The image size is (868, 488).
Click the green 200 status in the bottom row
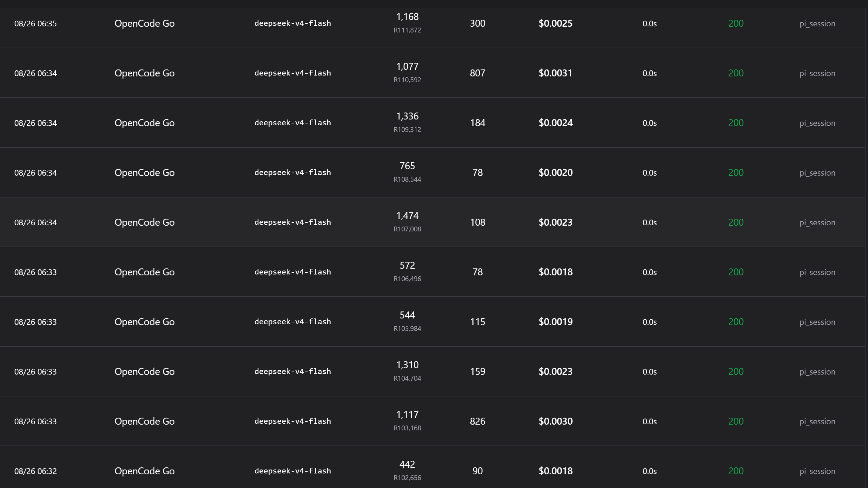click(x=736, y=471)
